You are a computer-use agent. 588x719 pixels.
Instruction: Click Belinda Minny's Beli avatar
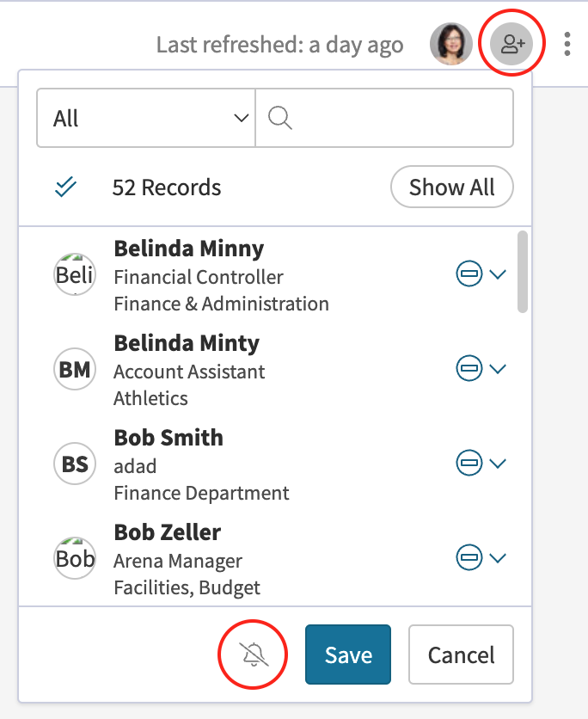(x=75, y=274)
